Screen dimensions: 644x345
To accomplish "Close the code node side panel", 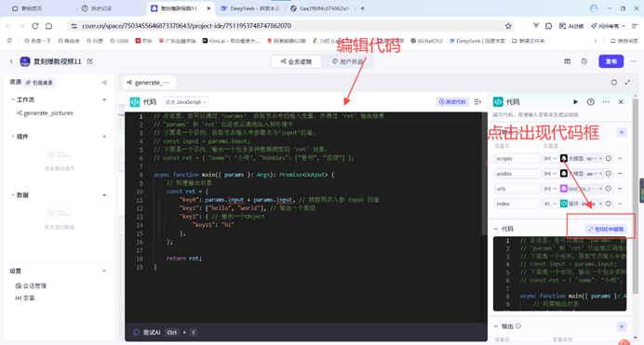I will [x=621, y=101].
